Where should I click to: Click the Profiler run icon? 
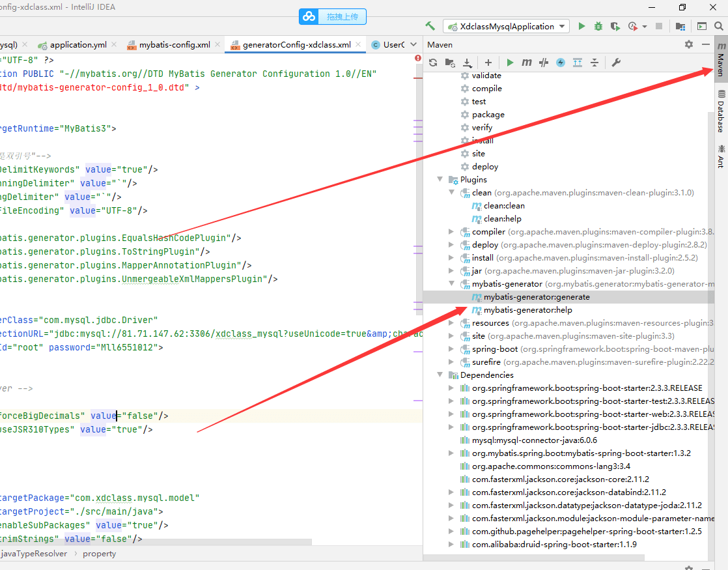632,27
